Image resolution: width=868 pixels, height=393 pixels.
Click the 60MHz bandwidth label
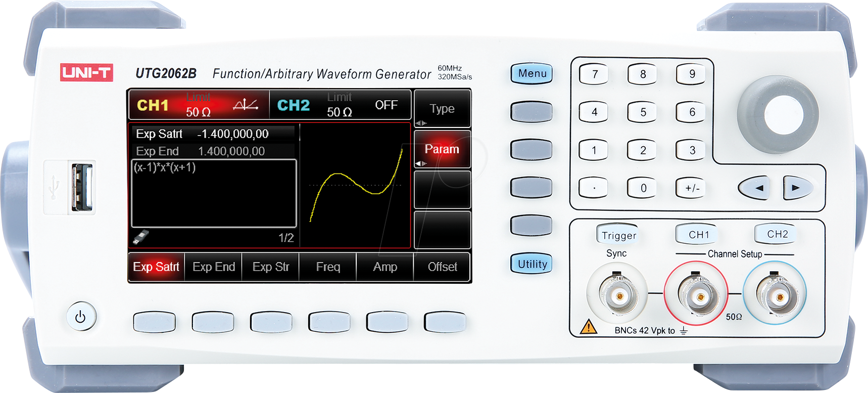(x=450, y=68)
